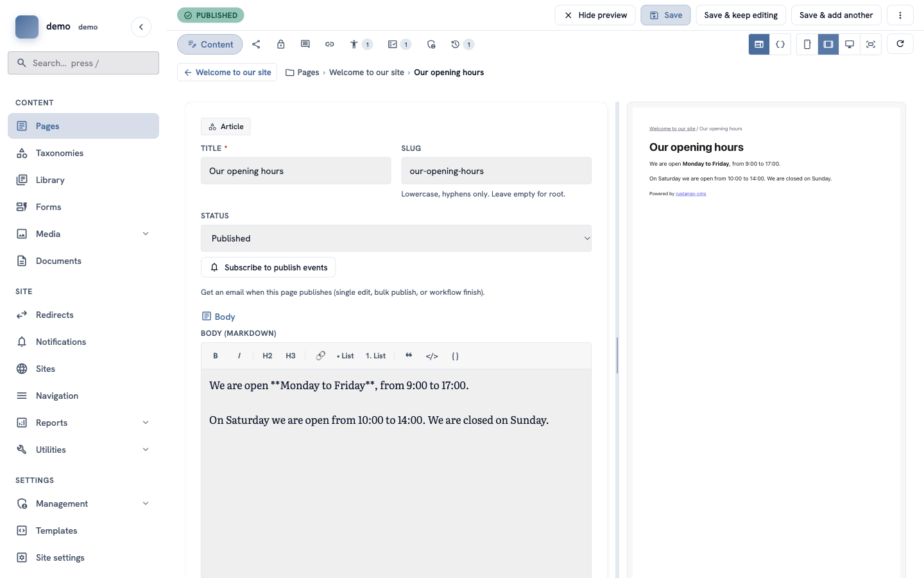Open the more options kebab menu
The image size is (924, 578).
(900, 15)
